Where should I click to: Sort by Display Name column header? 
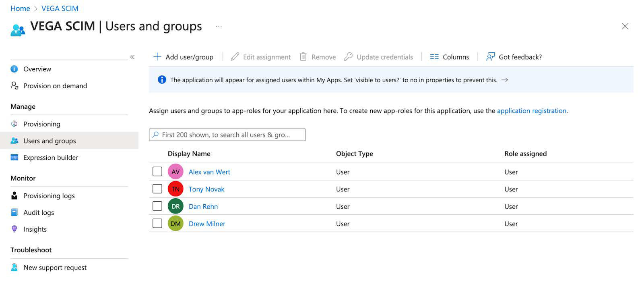(x=189, y=154)
